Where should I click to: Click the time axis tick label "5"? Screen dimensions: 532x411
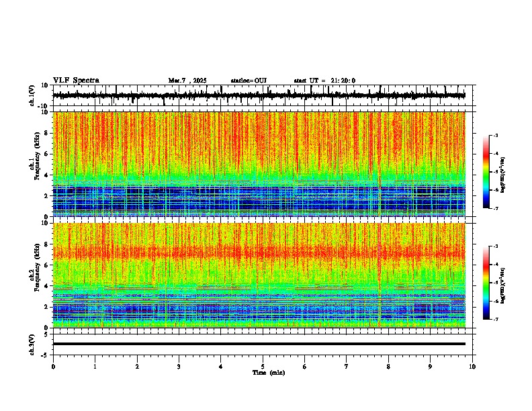pos(263,367)
